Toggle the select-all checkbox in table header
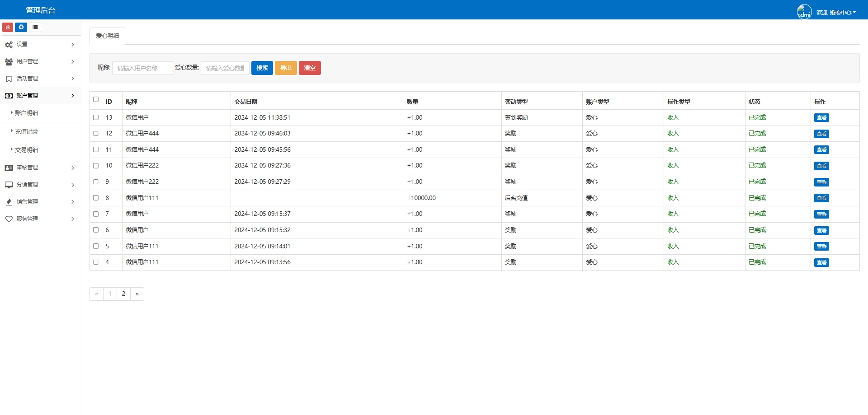Viewport: 868px width, 415px height. [x=96, y=99]
